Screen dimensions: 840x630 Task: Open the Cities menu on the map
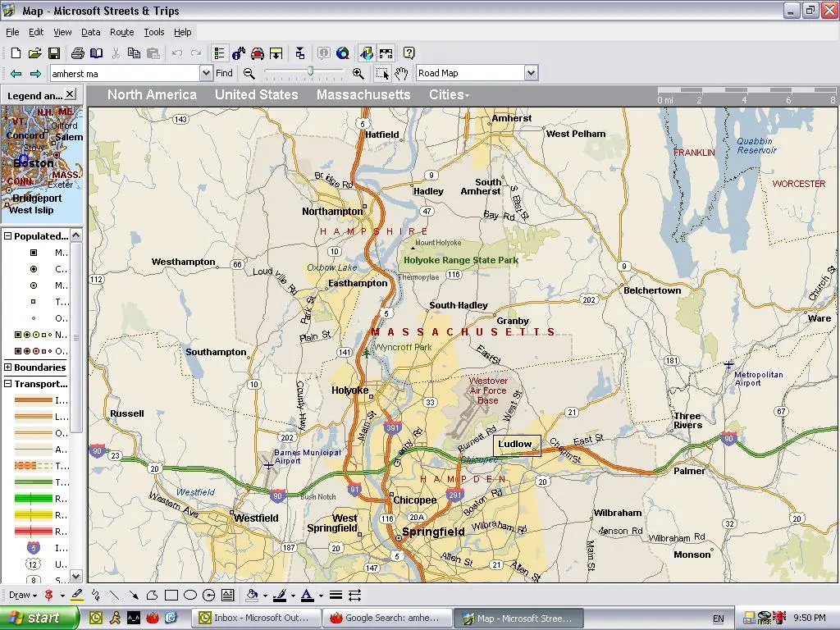449,94
